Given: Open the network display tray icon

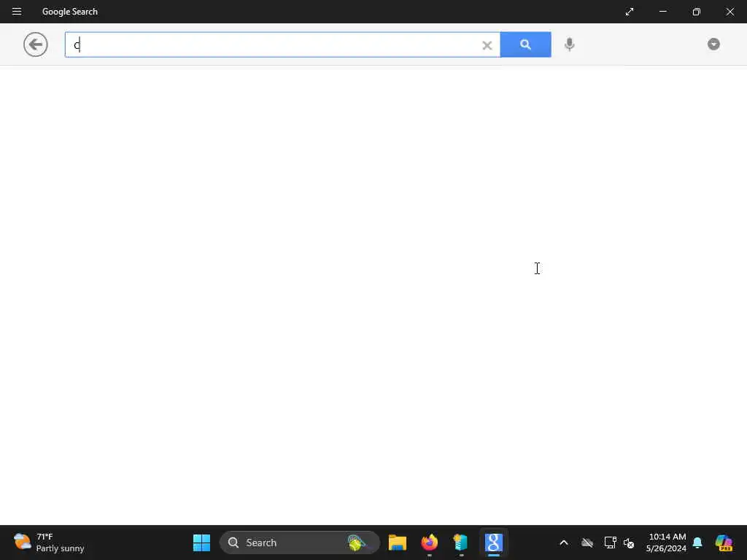Looking at the screenshot, I should coord(611,542).
